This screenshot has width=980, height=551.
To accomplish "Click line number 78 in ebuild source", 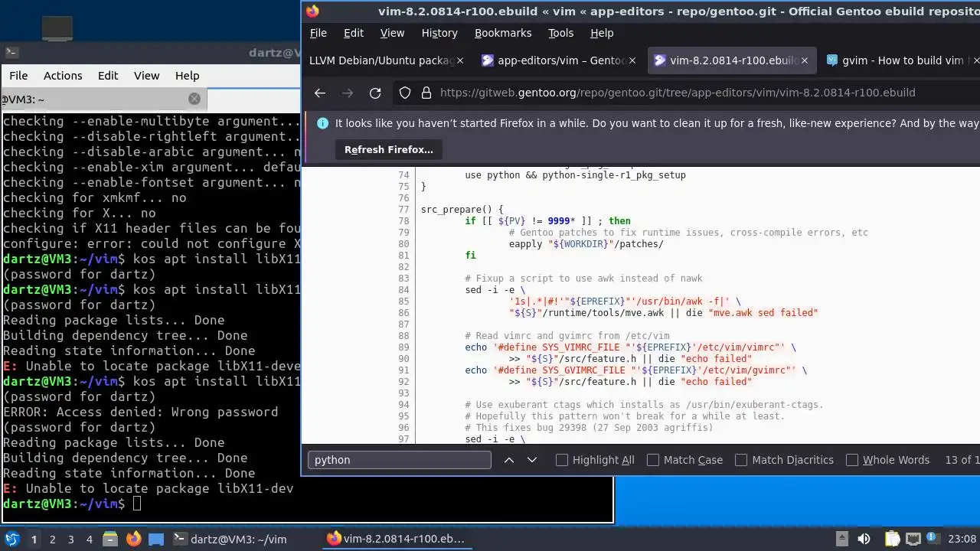I will [403, 221].
